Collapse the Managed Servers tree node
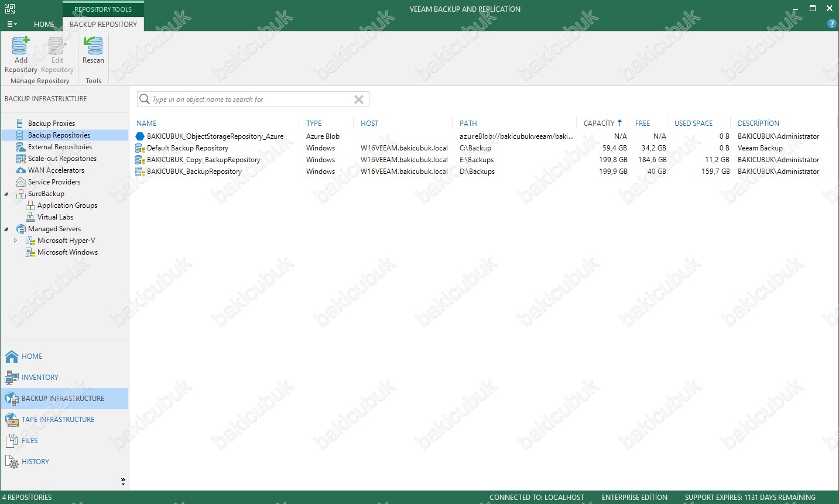The width and height of the screenshot is (839, 504). [6, 229]
